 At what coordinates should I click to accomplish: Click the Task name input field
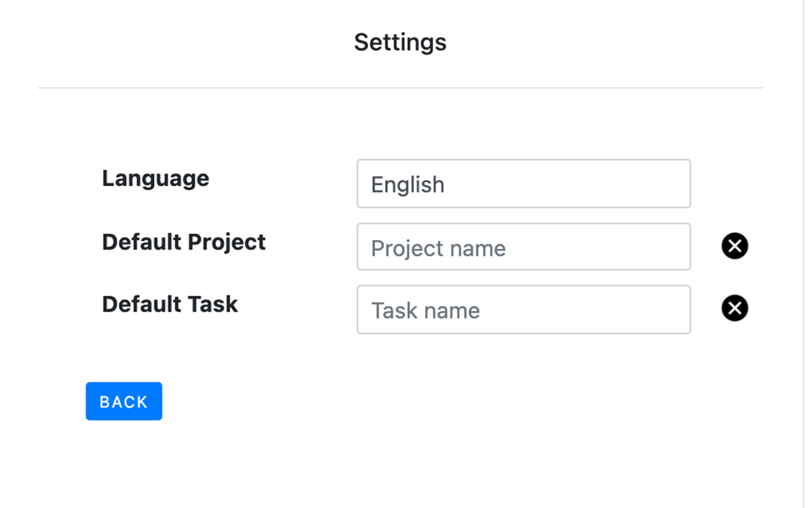[523, 310]
